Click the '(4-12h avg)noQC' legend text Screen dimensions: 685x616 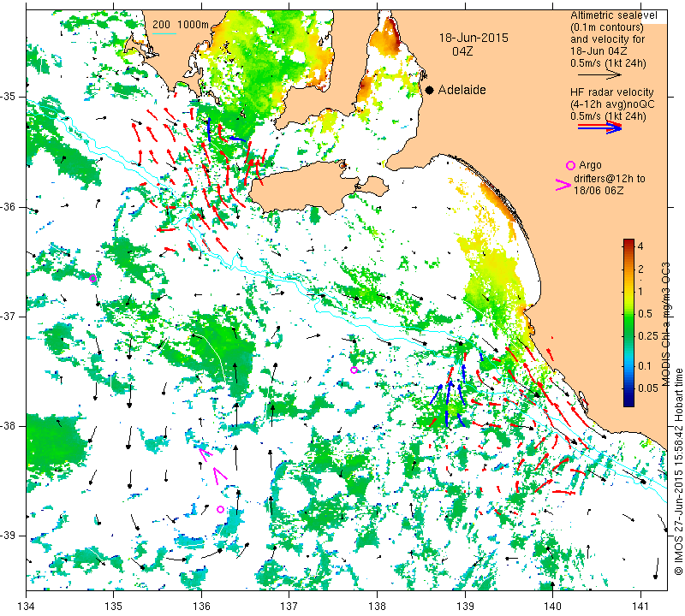(612, 104)
